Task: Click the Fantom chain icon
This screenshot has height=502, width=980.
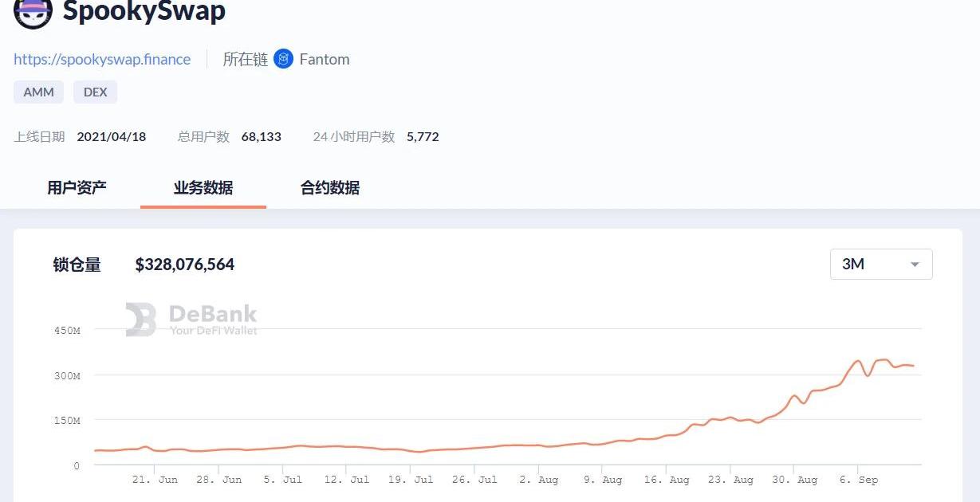Action: point(283,59)
